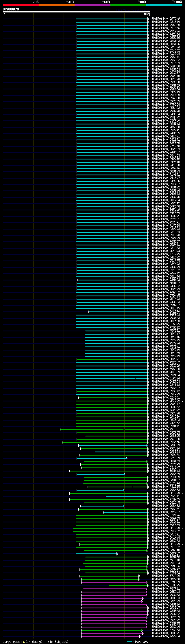Click the UniRef100_C3VAL0 hit name
The image size is (185, 644).
point(166,120)
